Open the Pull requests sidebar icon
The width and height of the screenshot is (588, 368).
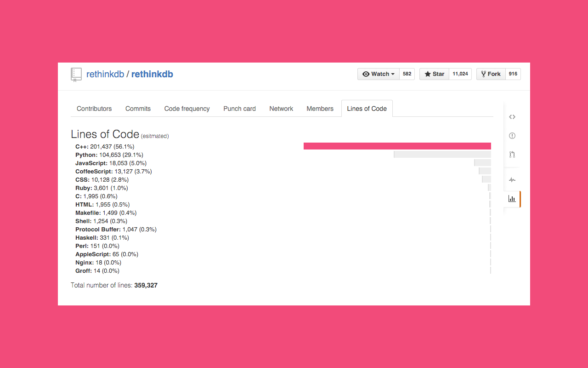click(x=512, y=155)
